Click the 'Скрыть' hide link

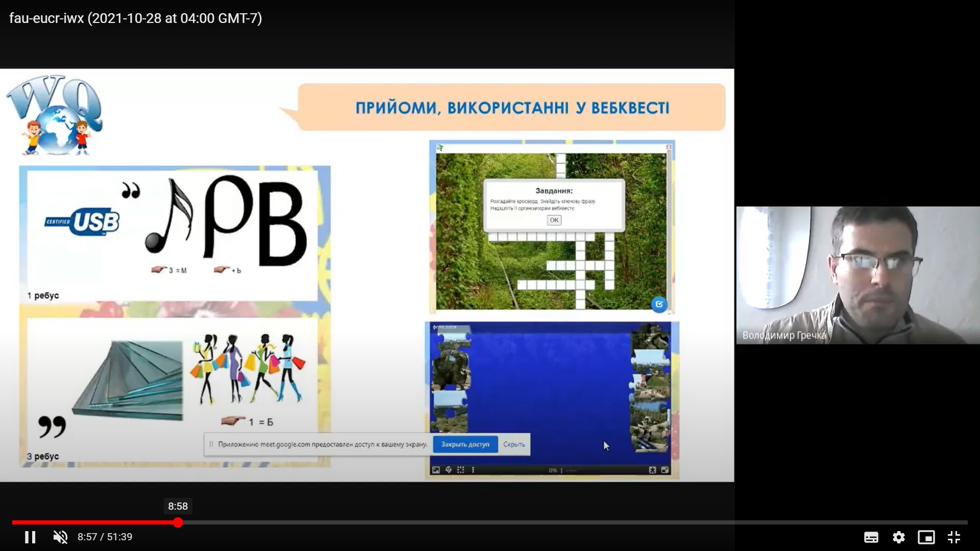coord(513,444)
